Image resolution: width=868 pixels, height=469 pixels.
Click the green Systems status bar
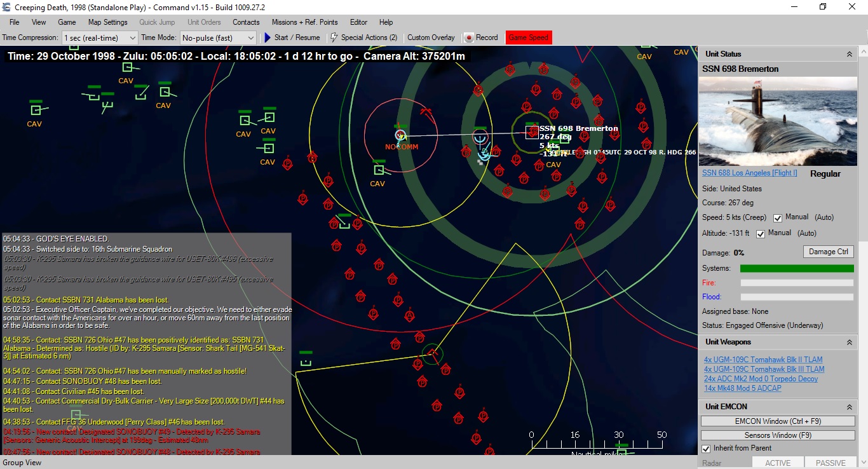click(797, 269)
